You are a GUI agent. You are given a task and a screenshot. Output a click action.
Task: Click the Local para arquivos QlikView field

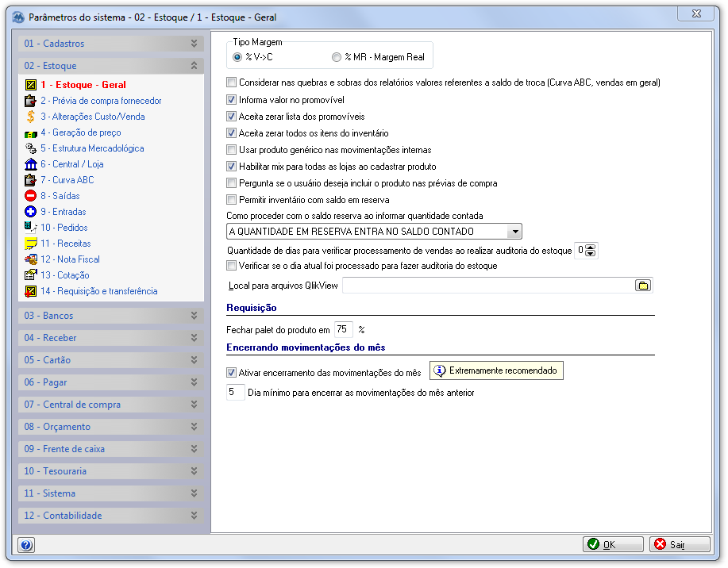(x=488, y=286)
